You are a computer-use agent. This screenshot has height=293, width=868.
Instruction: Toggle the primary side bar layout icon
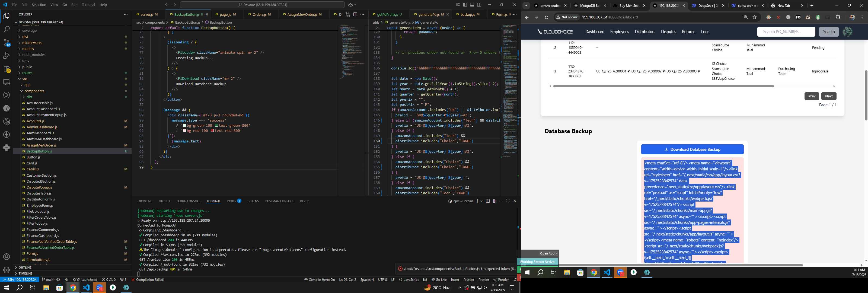(465, 5)
